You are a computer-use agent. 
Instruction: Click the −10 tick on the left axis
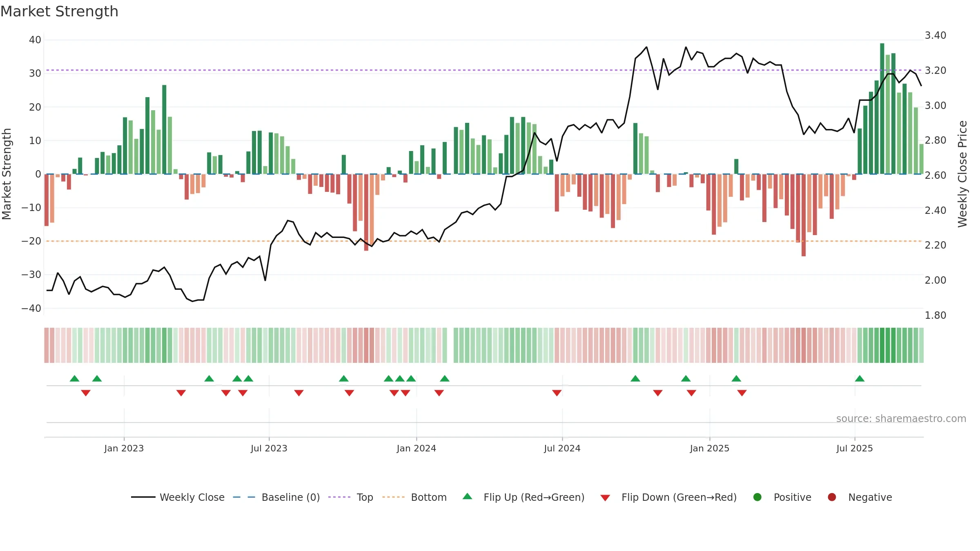pos(31,207)
